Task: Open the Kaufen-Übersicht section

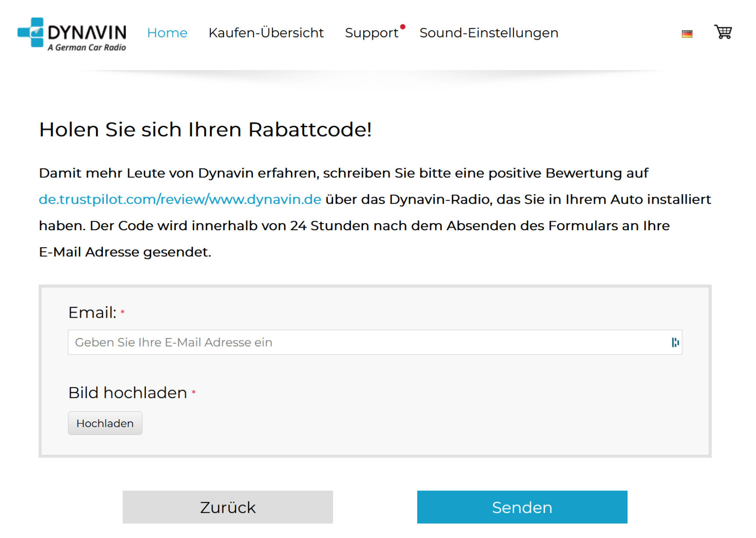Action: tap(266, 33)
